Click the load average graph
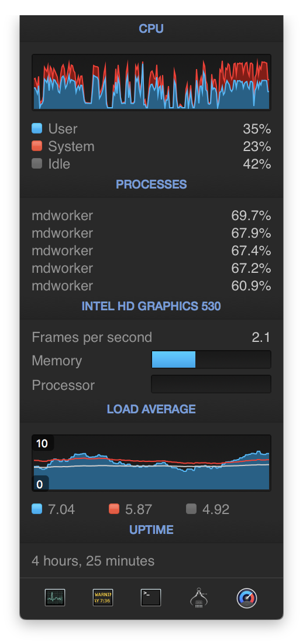The width and height of the screenshot is (303, 644). [x=151, y=463]
